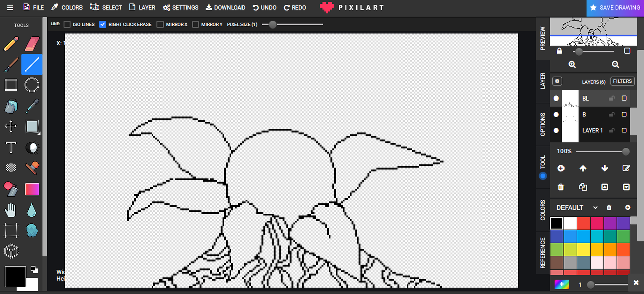Toggle visibility of BL layer
The image size is (644, 294).
pos(556,99)
